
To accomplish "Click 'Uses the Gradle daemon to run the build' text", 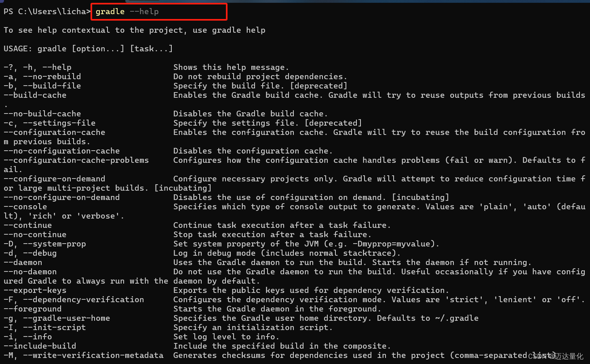I will click(270, 263).
